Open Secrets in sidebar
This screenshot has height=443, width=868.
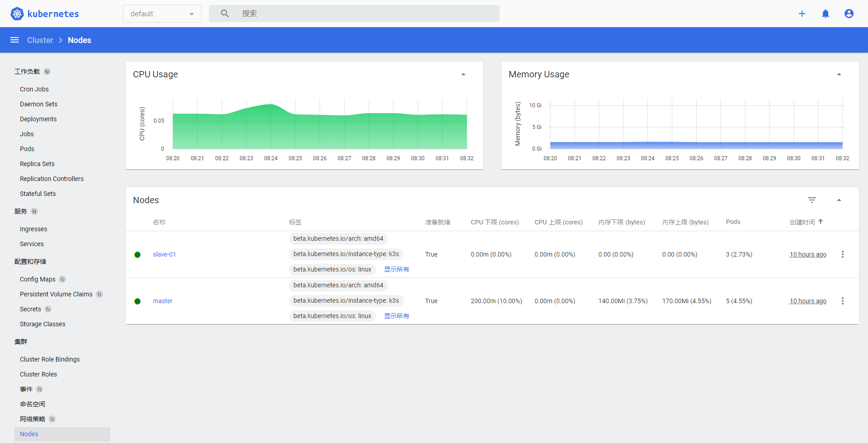[30, 309]
